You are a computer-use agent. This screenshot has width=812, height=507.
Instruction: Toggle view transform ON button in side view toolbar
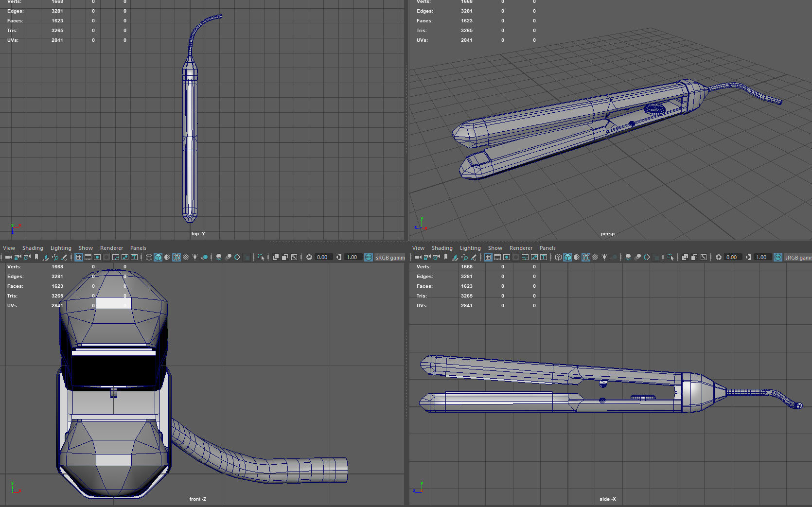point(778,257)
